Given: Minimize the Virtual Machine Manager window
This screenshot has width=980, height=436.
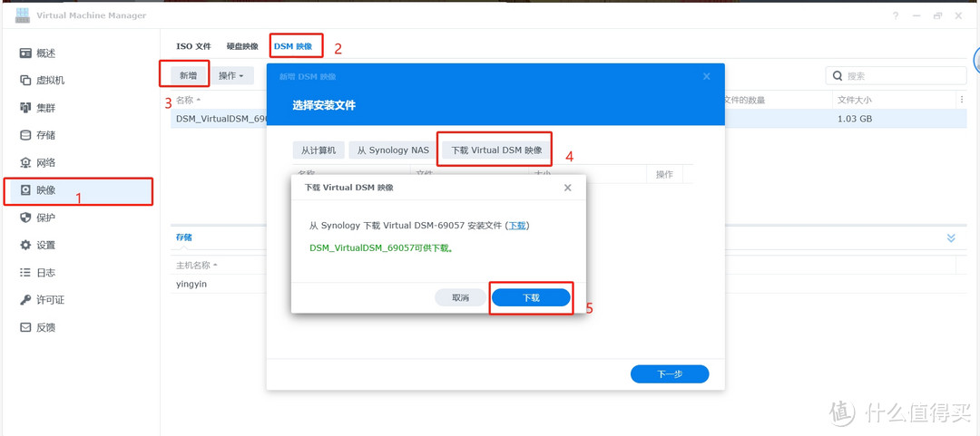Looking at the screenshot, I should click(x=916, y=15).
